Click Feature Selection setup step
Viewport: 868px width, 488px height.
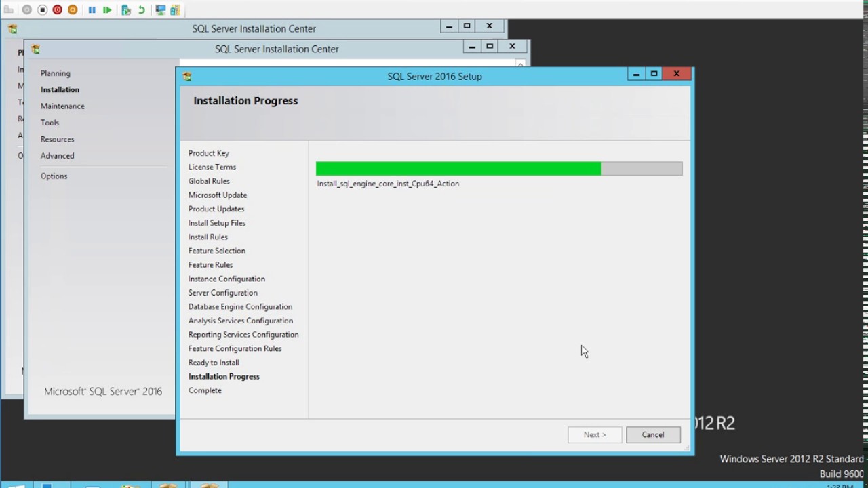coord(217,251)
